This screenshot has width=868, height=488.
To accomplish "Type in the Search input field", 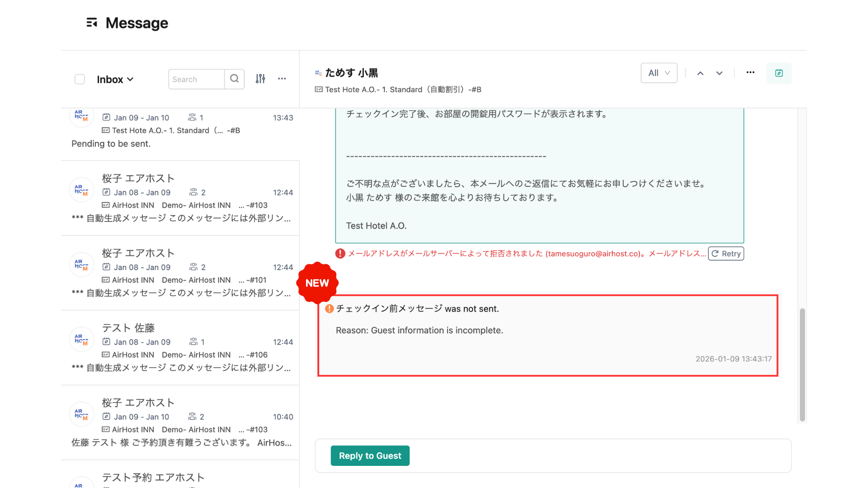I will [196, 79].
